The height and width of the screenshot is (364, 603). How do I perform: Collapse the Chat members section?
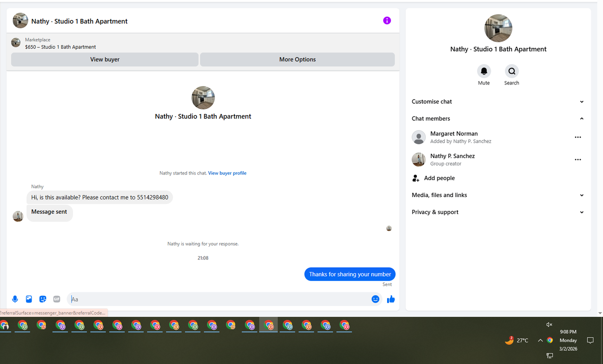click(x=498, y=118)
